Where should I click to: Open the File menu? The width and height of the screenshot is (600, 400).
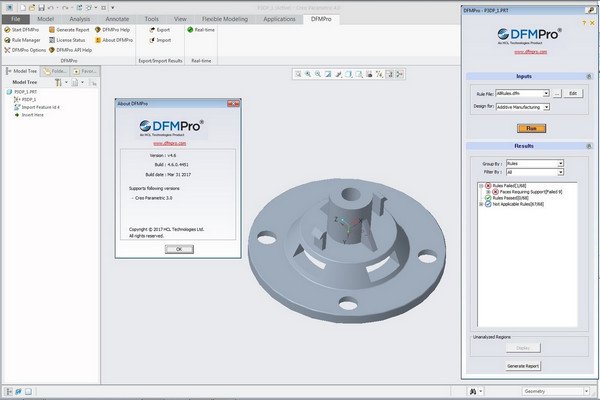[16, 19]
